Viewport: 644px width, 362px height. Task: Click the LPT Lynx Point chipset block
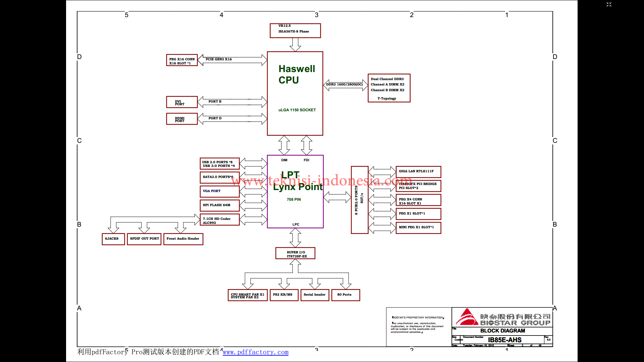(x=295, y=191)
